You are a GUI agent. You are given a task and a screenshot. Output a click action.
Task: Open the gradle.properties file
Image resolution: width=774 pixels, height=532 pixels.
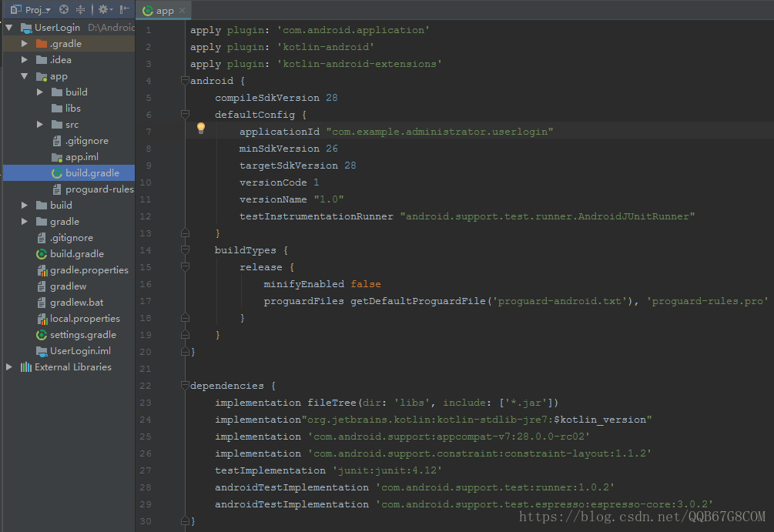[x=89, y=270]
